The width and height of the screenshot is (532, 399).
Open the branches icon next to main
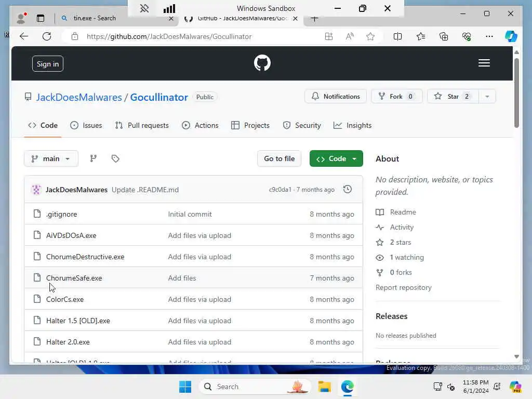tap(94, 158)
